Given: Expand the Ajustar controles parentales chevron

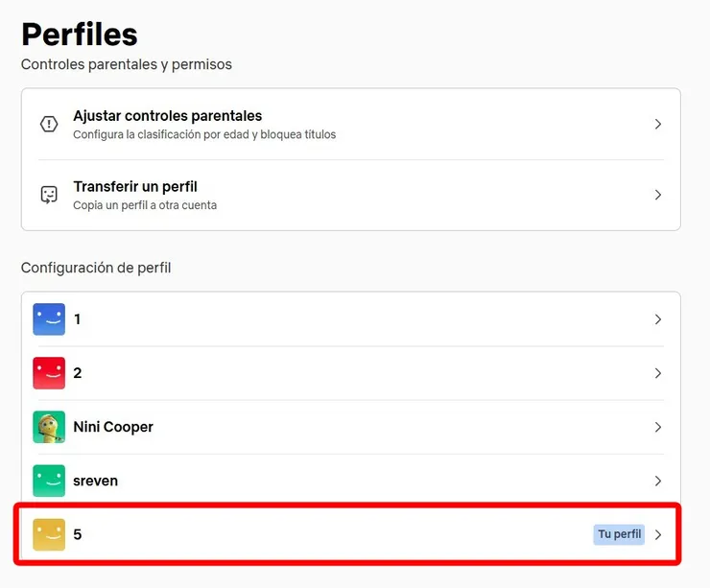Looking at the screenshot, I should tap(658, 124).
